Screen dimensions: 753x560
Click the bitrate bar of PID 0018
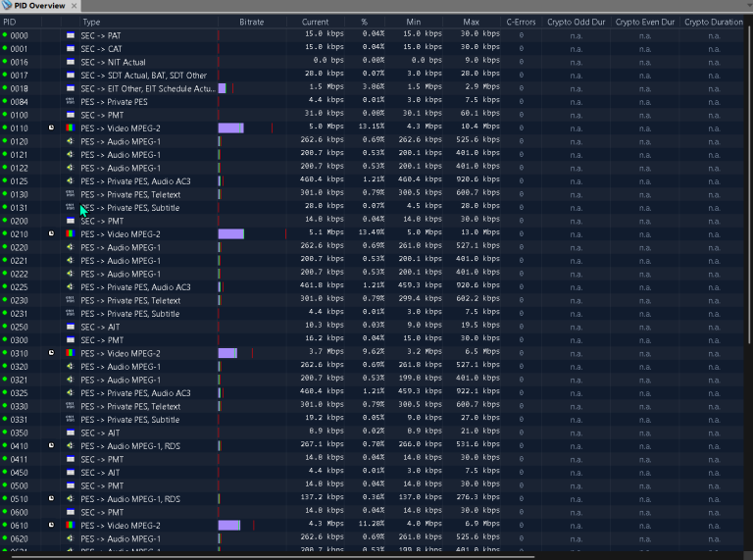pyautogui.click(x=223, y=88)
